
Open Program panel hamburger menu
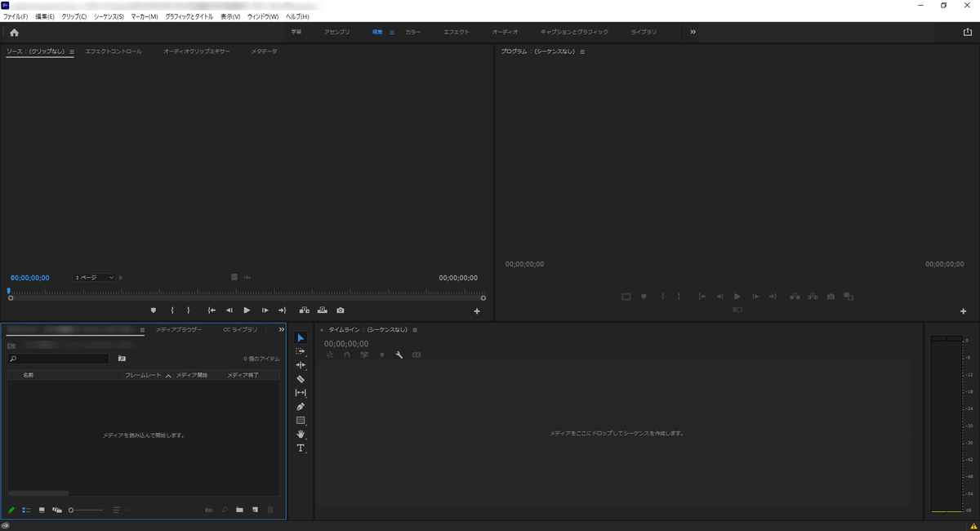(x=582, y=51)
